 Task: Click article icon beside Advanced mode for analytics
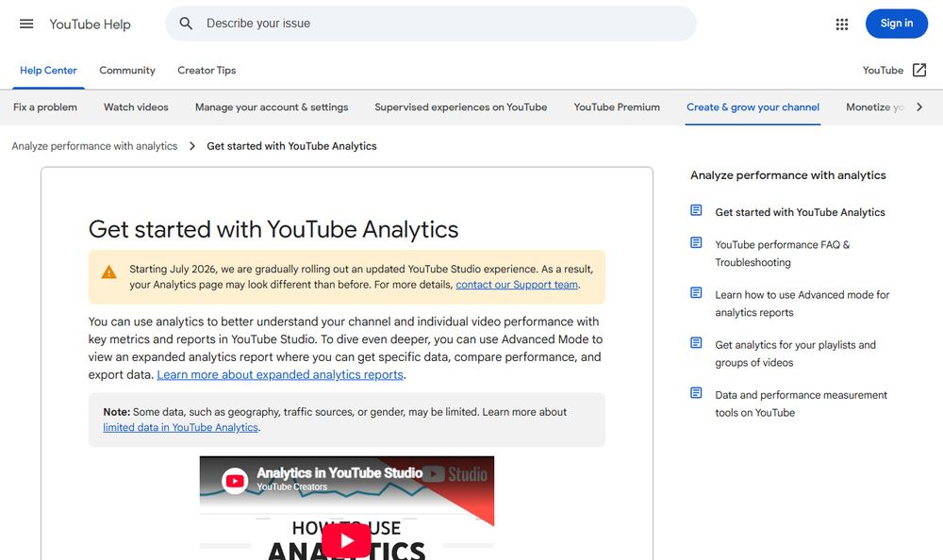[x=696, y=293]
